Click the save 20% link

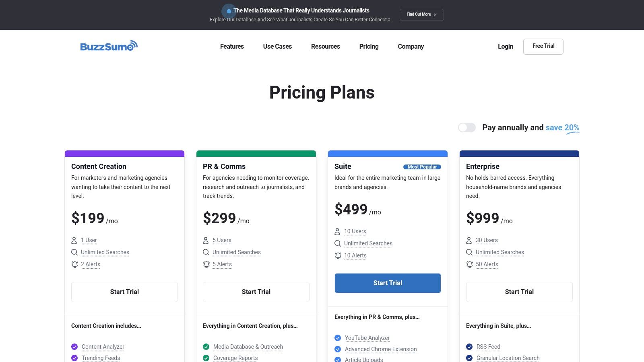(x=562, y=128)
